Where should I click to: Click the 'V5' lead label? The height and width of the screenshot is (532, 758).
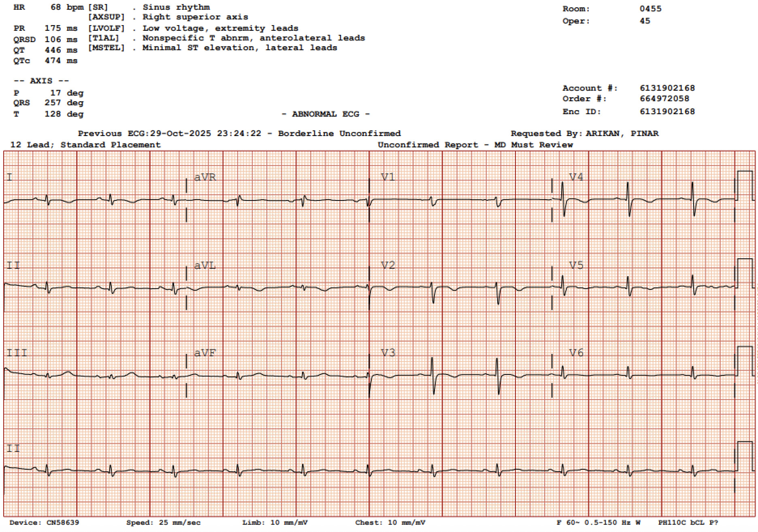[576, 265]
